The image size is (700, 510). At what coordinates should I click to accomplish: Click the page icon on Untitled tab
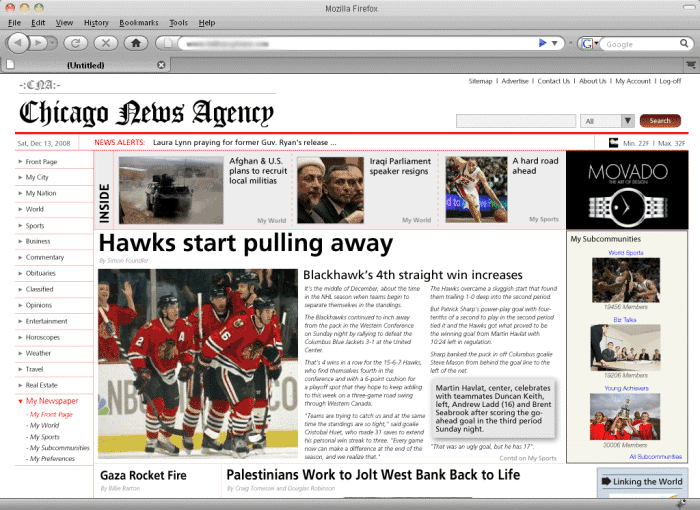10,65
